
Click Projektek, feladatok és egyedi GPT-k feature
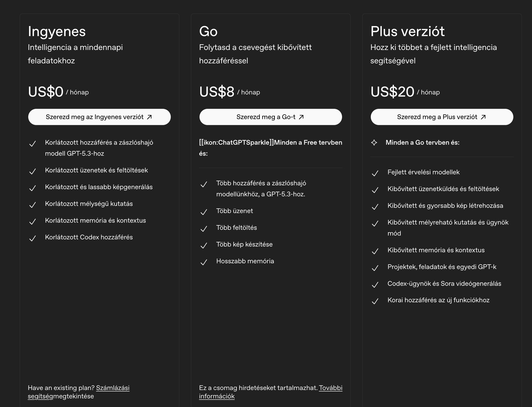442,267
